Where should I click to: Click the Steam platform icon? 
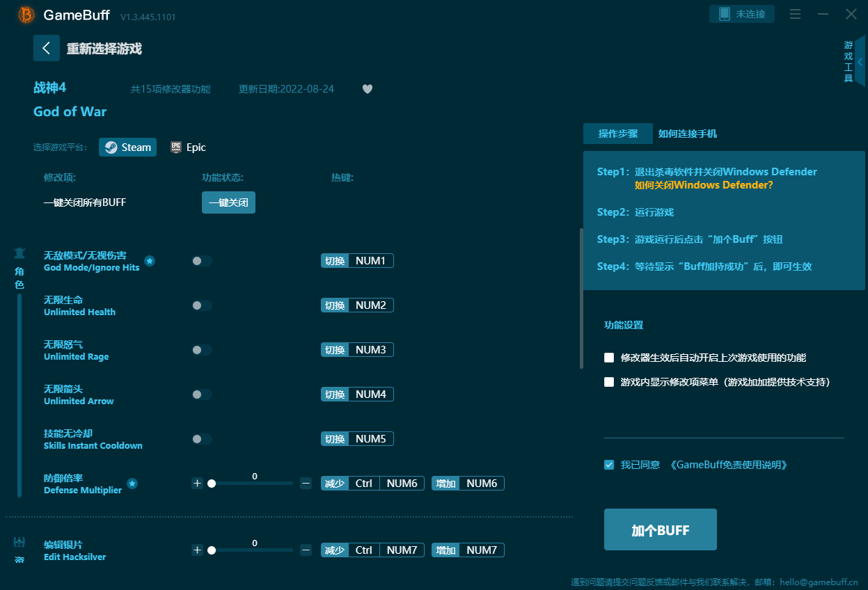(x=111, y=147)
